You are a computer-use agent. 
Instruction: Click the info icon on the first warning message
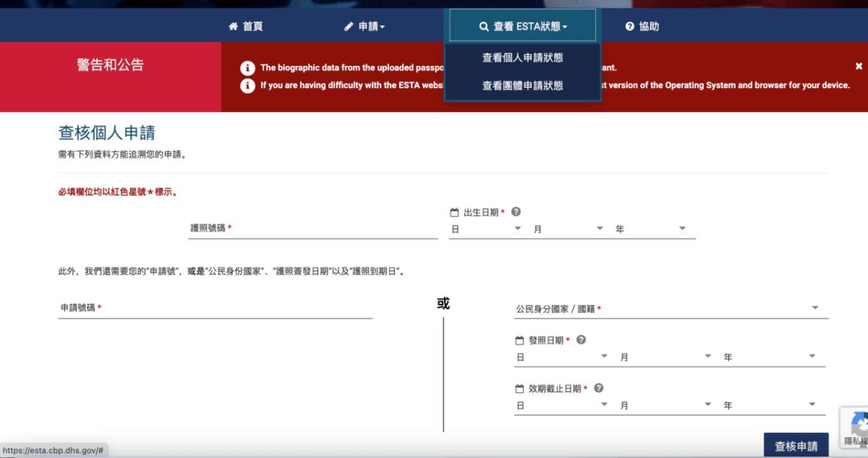pyautogui.click(x=248, y=68)
